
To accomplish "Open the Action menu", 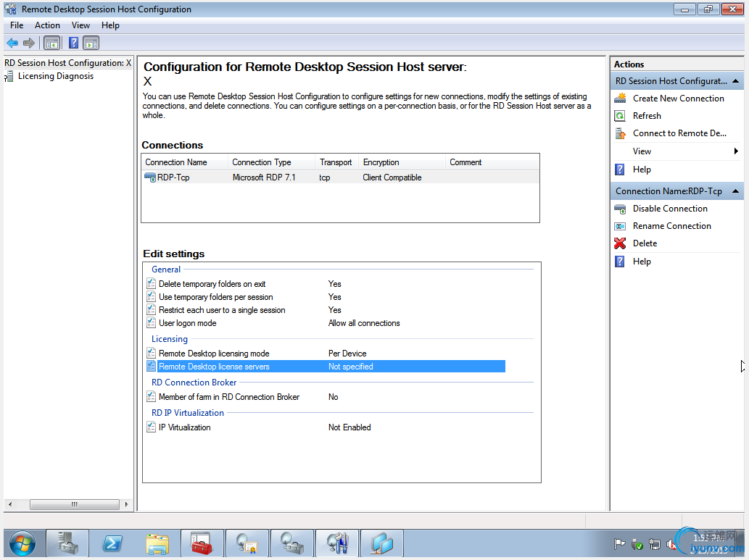I will point(47,25).
